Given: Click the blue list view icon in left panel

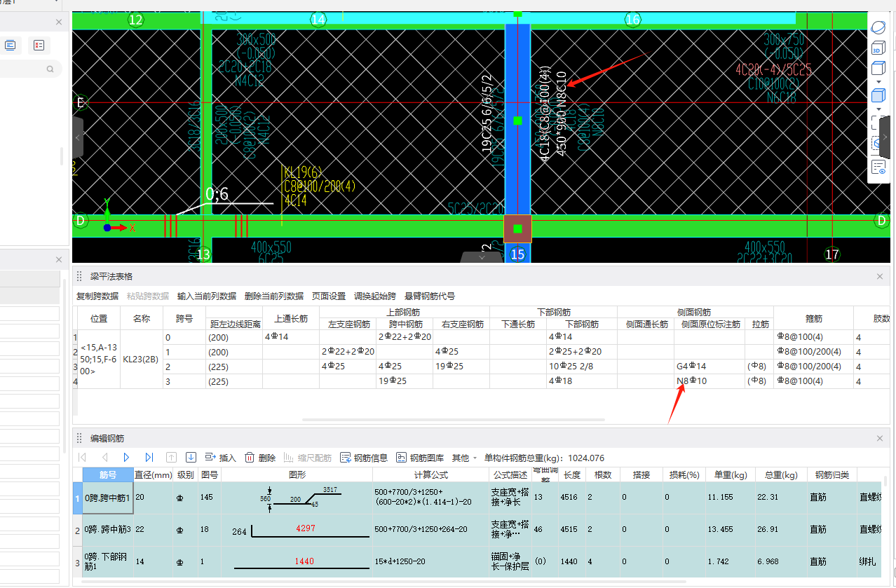Looking at the screenshot, I should (x=11, y=46).
